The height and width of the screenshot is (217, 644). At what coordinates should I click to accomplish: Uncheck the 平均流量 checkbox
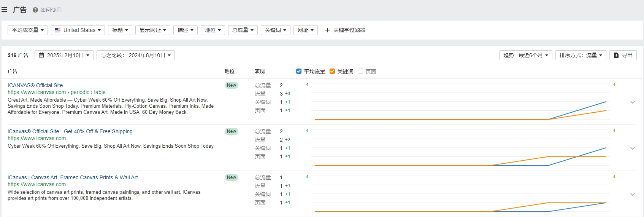pos(299,71)
